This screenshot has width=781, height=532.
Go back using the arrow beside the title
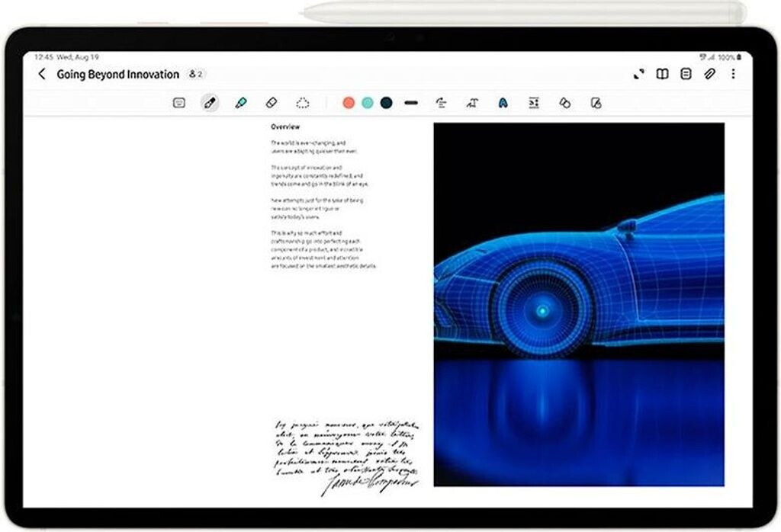click(x=42, y=74)
